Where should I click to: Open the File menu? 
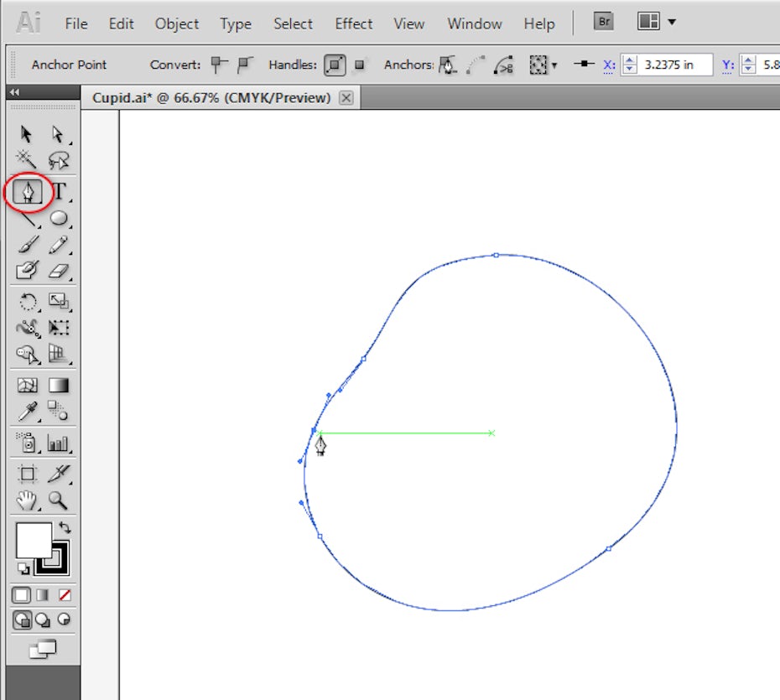point(76,23)
